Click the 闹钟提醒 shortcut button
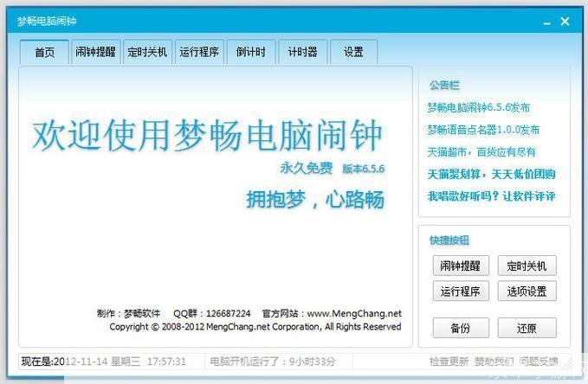This screenshot has width=588, height=384. [x=461, y=266]
